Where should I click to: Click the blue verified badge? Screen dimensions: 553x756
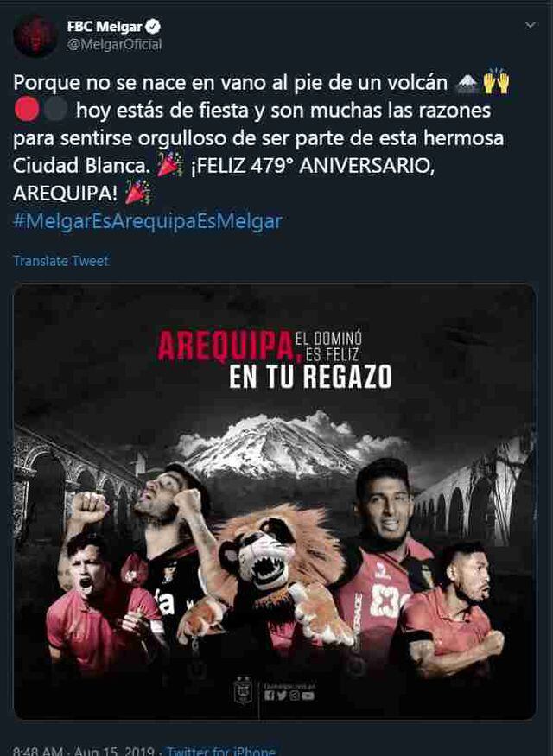[153, 26]
